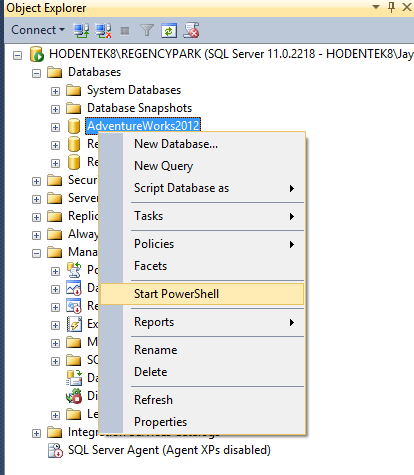
Task: Click the Connect Object Explorer icon
Action: pos(81,30)
